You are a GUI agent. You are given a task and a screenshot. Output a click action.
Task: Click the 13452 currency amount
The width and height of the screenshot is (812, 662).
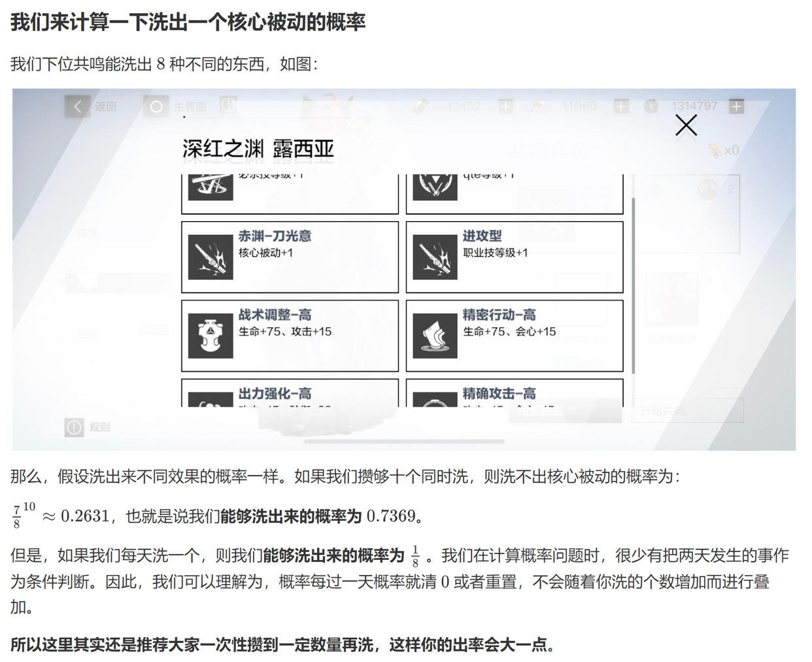464,106
